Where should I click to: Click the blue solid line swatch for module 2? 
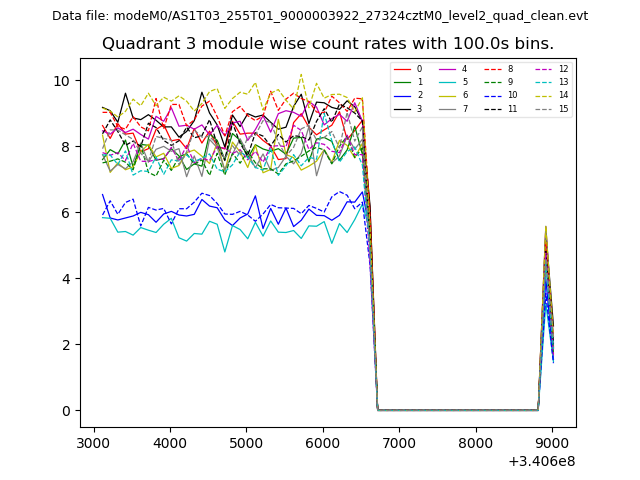coord(402,95)
